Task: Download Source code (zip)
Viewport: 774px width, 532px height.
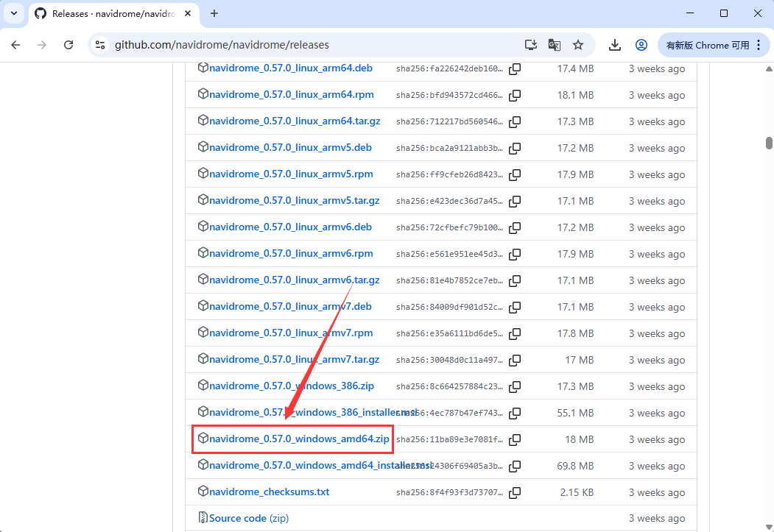Action: click(x=249, y=518)
